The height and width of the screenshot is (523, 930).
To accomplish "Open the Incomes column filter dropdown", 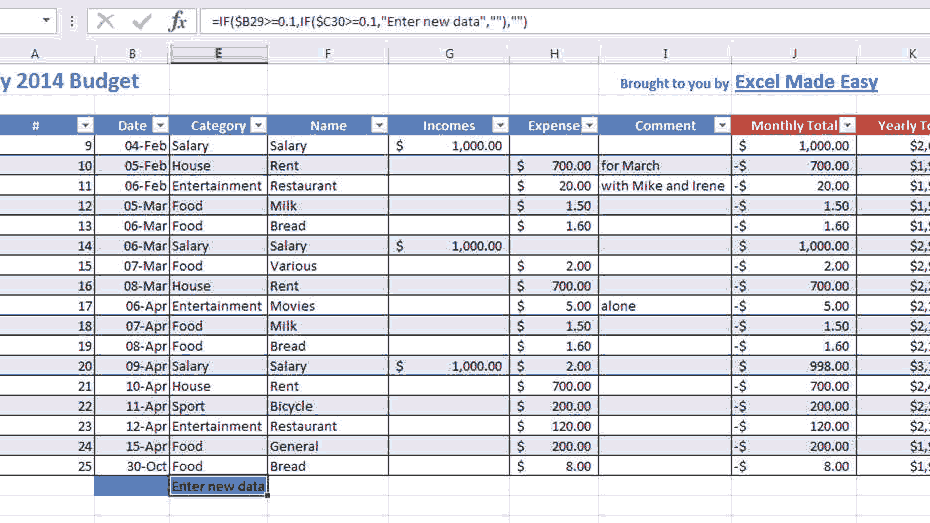I will 500,125.
